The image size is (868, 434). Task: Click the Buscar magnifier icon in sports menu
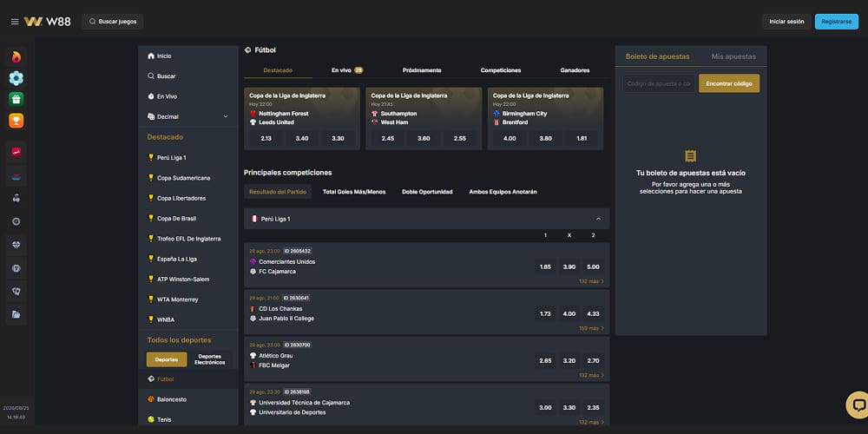pos(150,76)
